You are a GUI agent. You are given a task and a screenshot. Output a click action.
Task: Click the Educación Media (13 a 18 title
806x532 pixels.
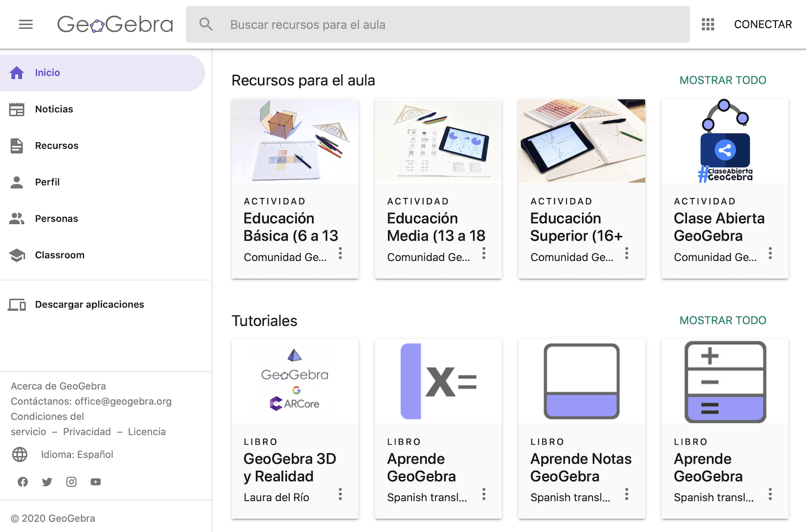(436, 227)
